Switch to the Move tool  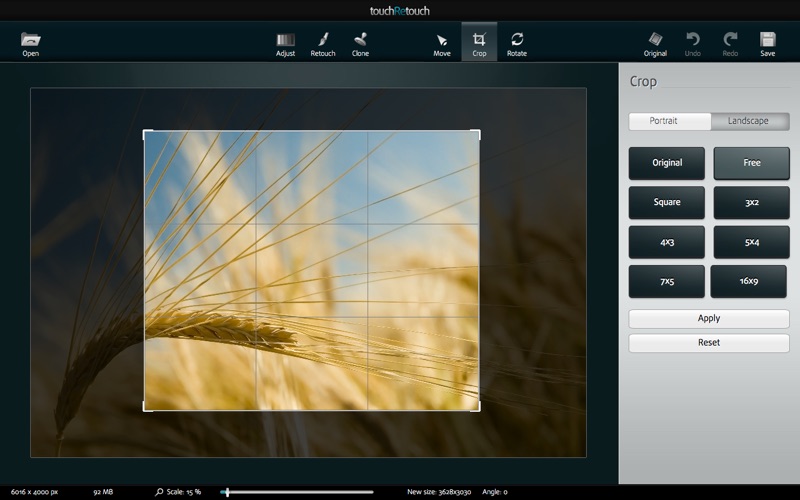442,42
